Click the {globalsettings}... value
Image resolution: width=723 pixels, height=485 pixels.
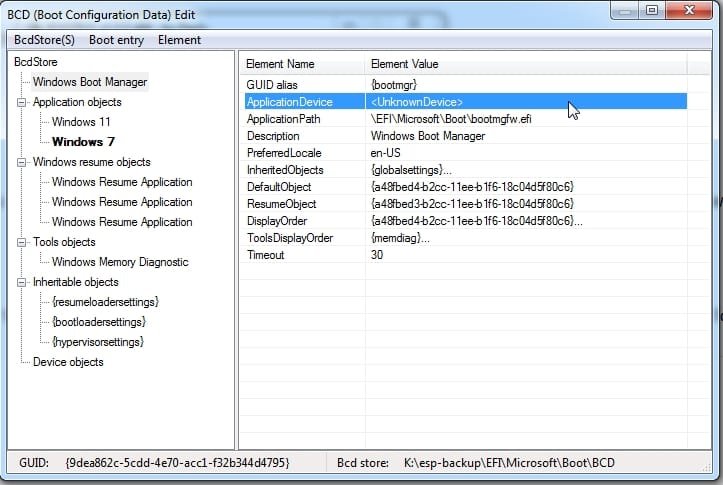[x=411, y=170]
